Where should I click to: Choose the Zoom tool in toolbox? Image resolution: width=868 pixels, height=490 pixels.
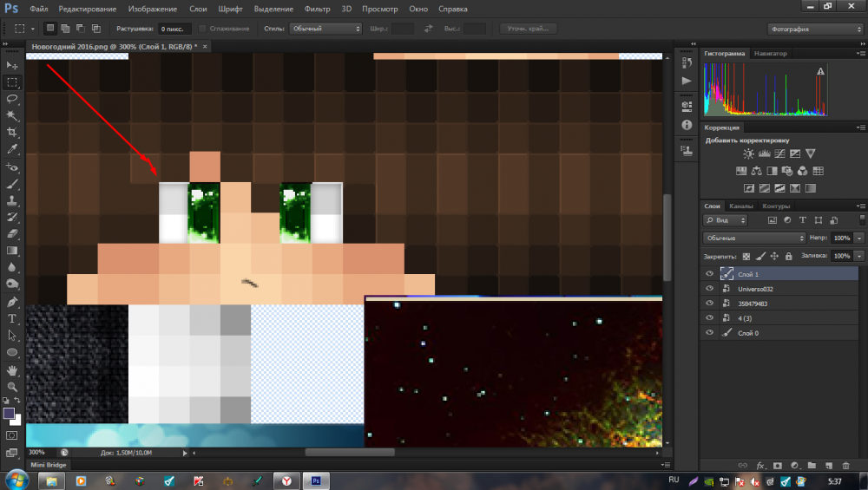[x=12, y=386]
